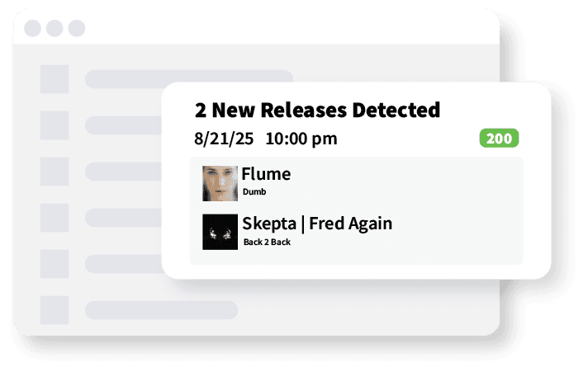Open the Flume artist name

[266, 175]
